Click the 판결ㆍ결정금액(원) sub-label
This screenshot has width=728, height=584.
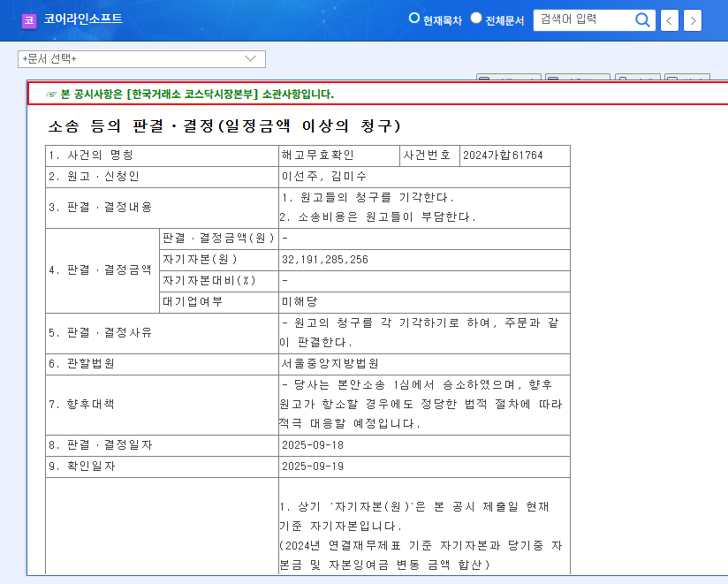point(219,239)
